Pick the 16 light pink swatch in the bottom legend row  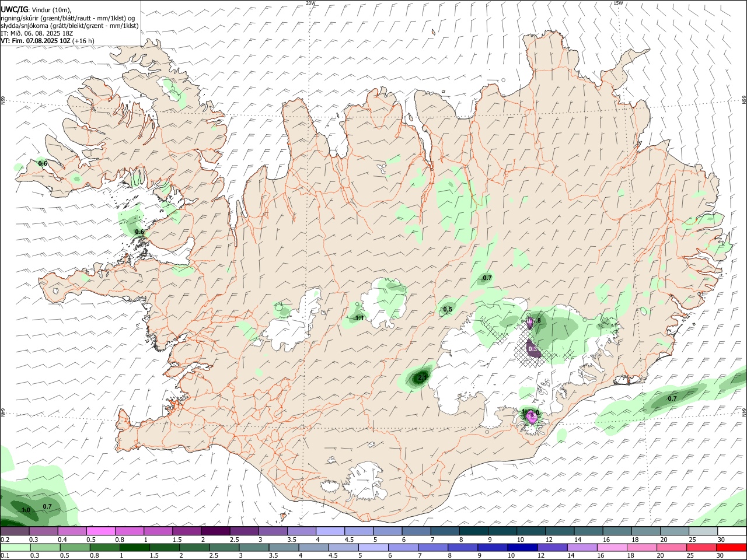[613, 547]
